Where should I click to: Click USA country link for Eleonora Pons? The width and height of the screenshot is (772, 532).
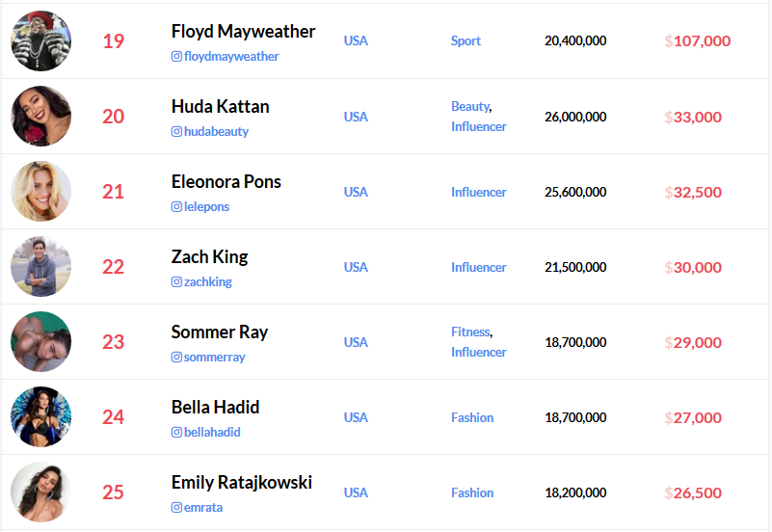click(356, 192)
